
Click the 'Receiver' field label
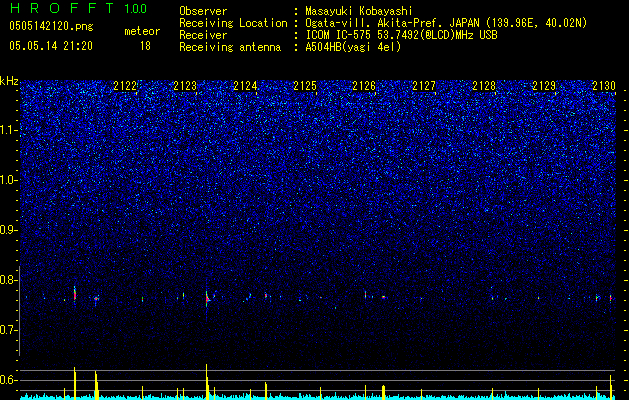[203, 35]
